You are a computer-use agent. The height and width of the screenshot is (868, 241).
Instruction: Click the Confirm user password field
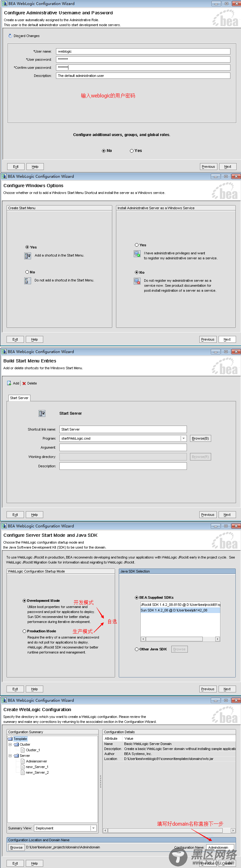143,67
